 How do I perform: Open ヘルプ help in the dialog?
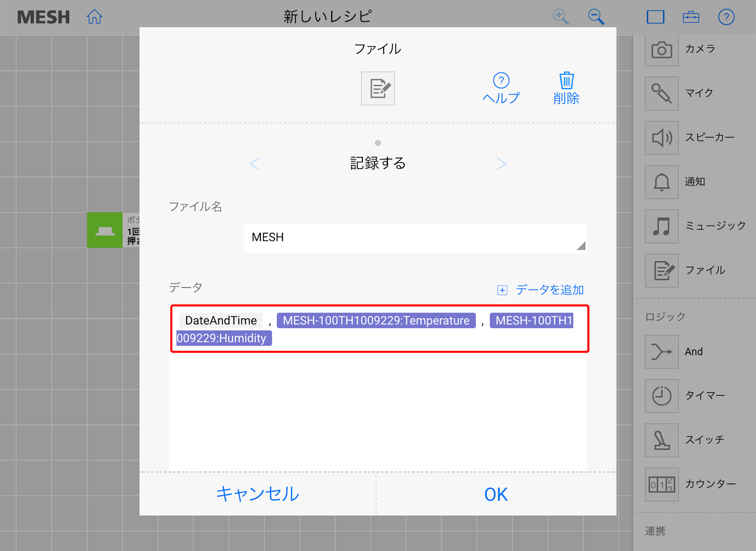pos(501,88)
